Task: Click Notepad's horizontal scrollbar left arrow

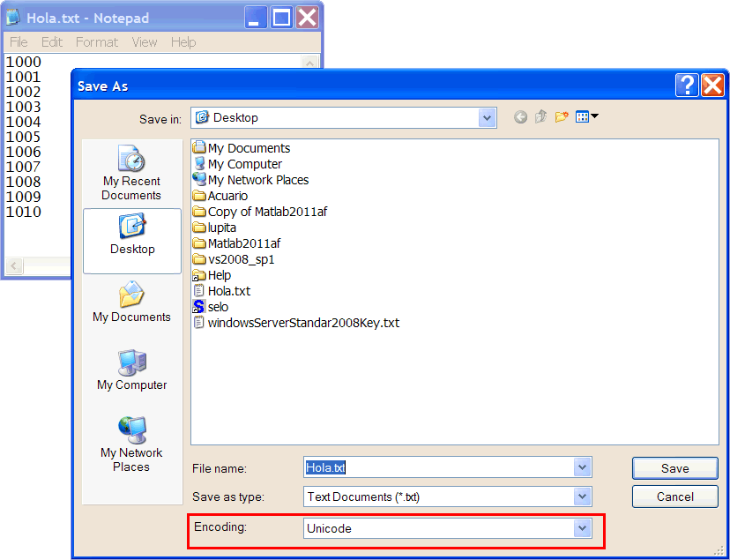Action: click(13, 265)
